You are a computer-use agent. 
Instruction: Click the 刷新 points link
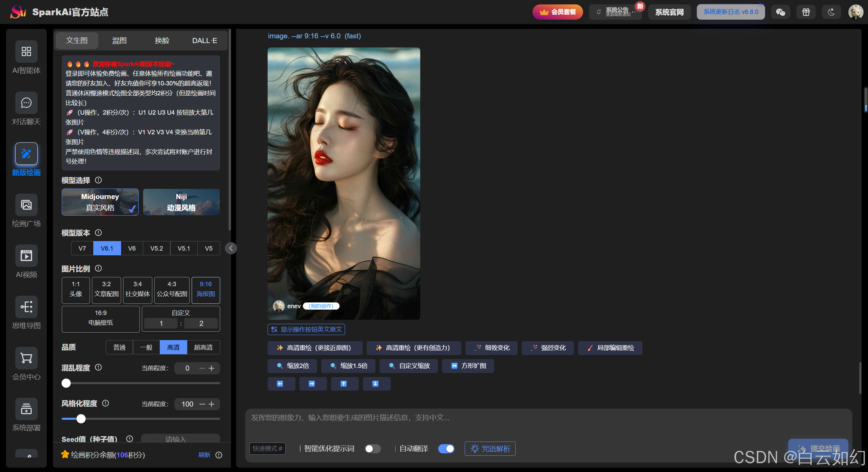(204, 455)
